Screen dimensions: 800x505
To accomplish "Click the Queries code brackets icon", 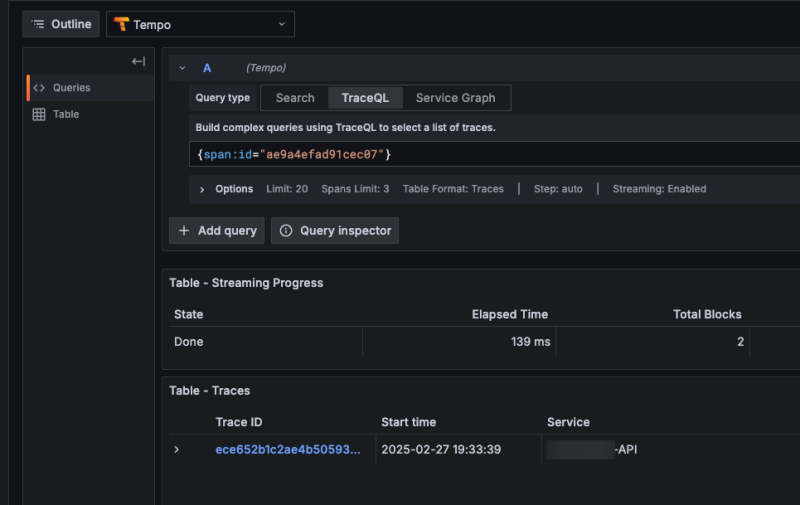I will tap(39, 88).
